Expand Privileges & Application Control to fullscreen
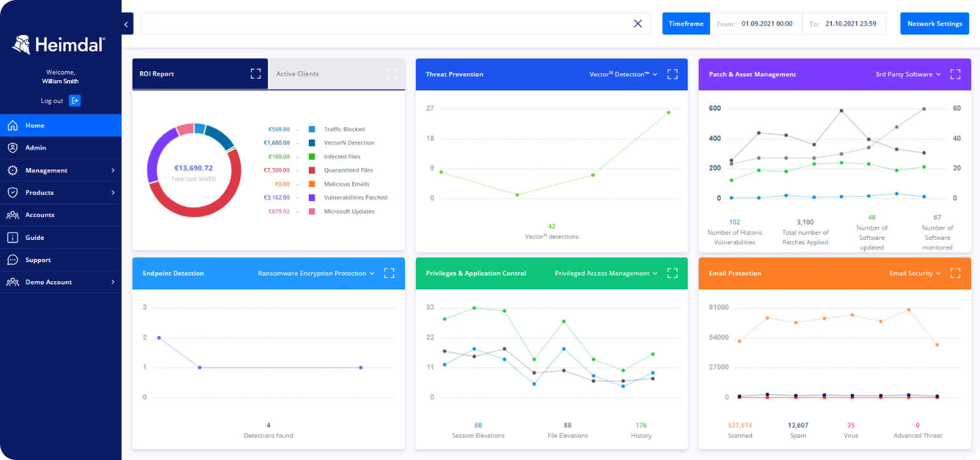This screenshot has width=980, height=460. coord(672,273)
